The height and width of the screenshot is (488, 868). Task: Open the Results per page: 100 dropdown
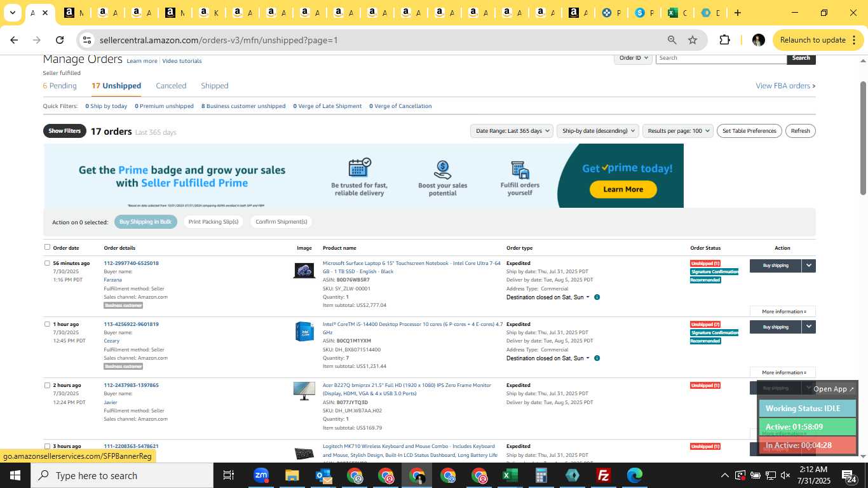(x=678, y=131)
